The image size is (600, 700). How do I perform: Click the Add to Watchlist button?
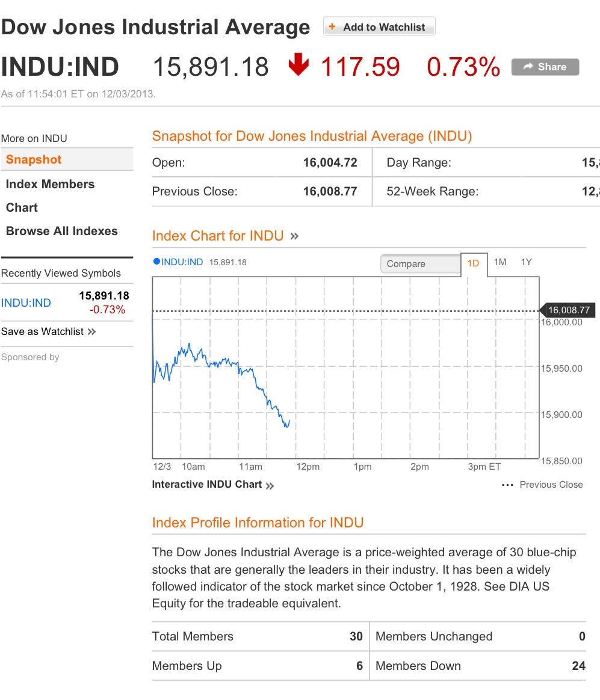click(379, 27)
